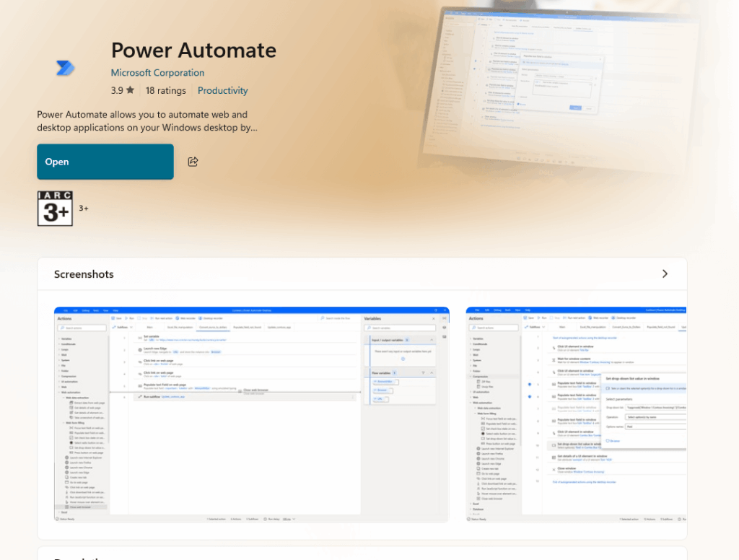Click the Power Automate title
Screen dimensions: 739x560
click(193, 50)
